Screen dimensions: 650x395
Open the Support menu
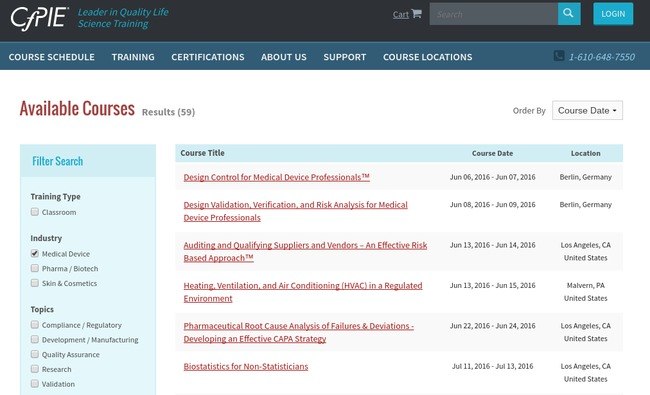[x=345, y=57]
